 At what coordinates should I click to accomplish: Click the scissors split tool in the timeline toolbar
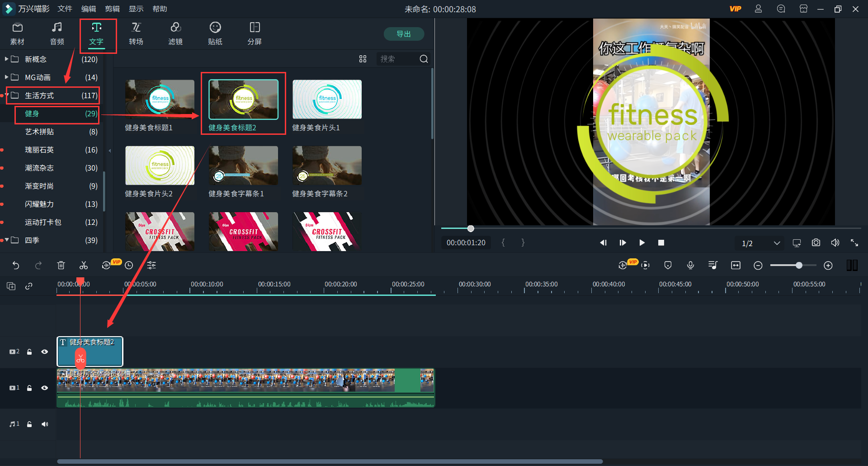pyautogui.click(x=84, y=266)
